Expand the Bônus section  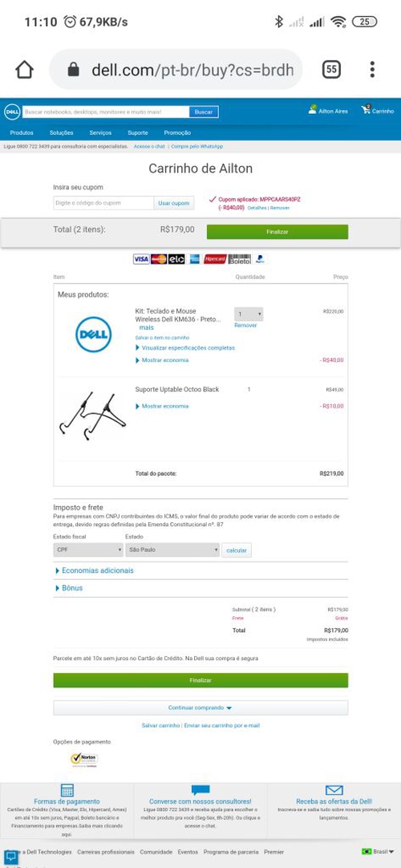[x=69, y=588]
